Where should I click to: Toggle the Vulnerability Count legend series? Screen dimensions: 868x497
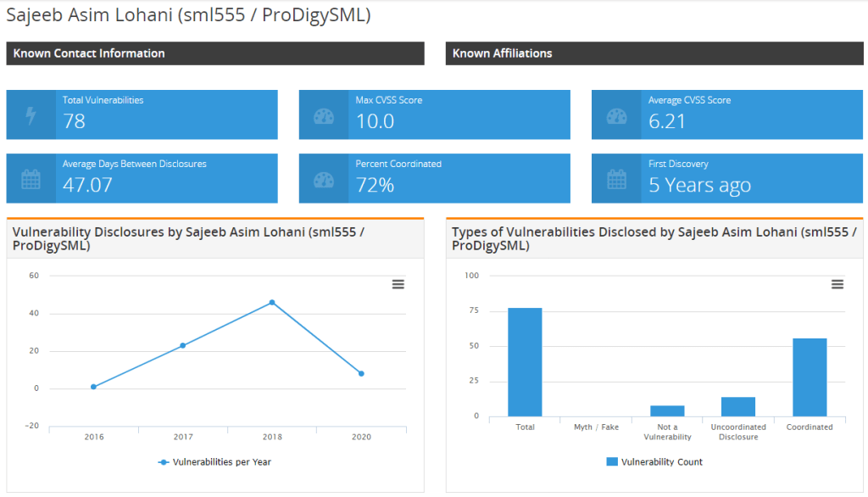[654, 462]
